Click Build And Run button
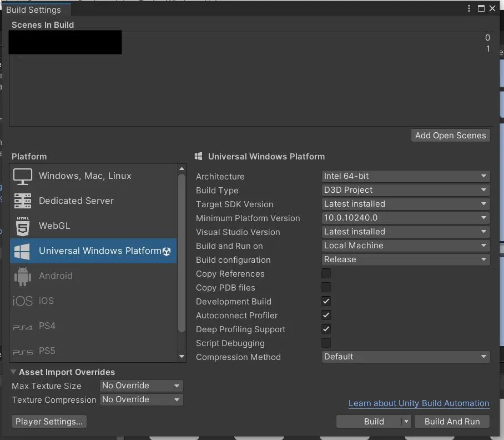 452,421
